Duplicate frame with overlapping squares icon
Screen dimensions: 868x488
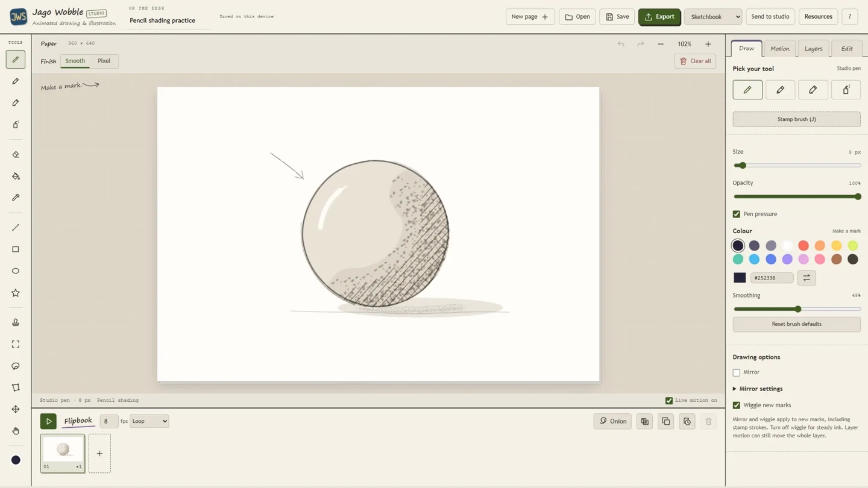click(666, 421)
